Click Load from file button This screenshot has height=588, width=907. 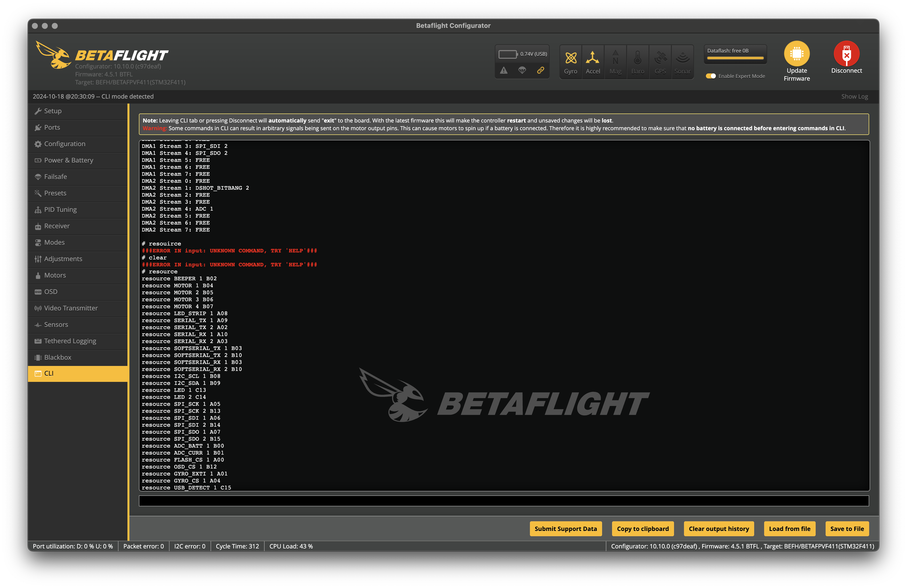790,529
